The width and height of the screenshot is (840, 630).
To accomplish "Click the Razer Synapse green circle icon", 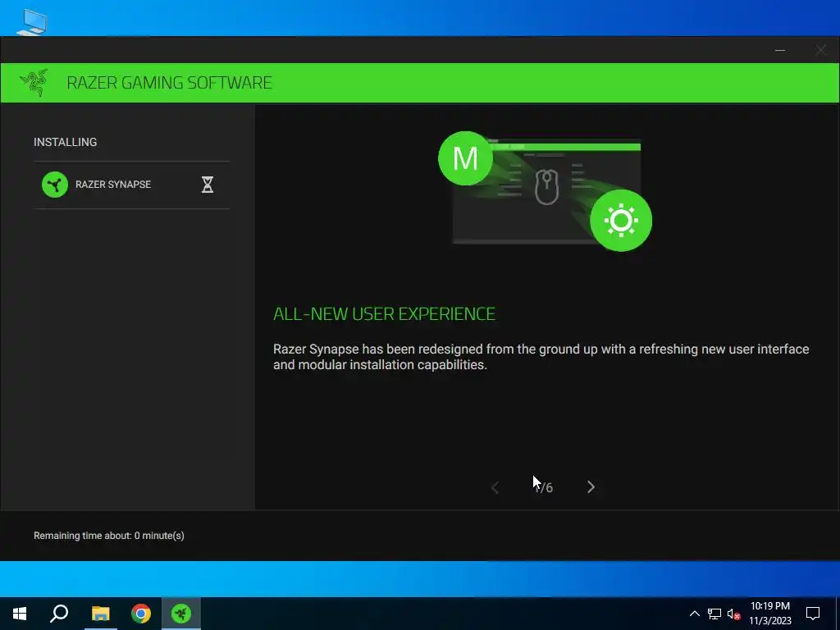I will coord(55,185).
